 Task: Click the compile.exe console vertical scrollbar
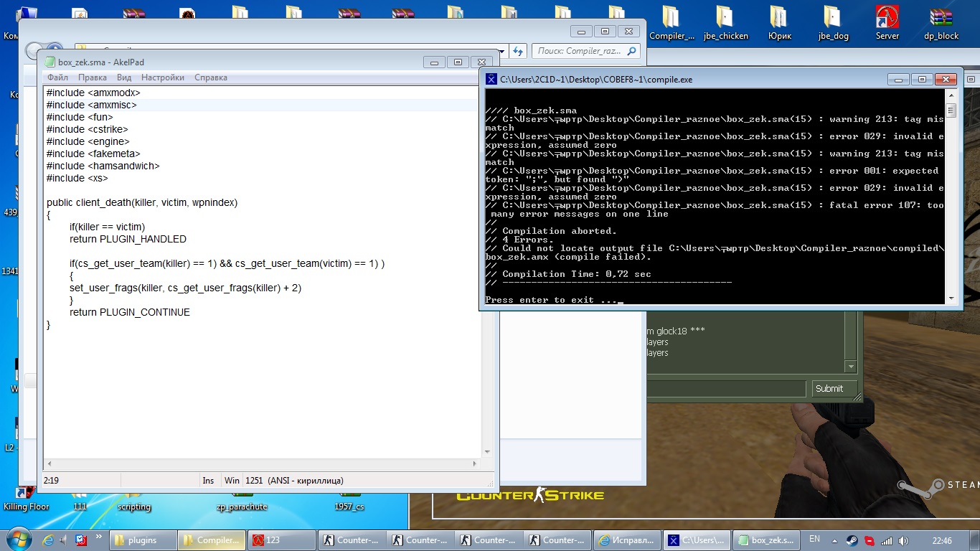tap(951, 197)
